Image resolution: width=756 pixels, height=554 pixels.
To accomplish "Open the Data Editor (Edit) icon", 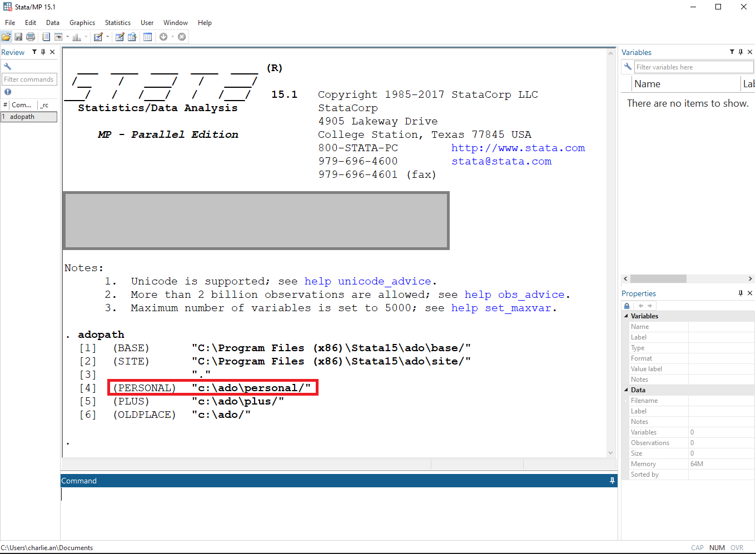I will pyautogui.click(x=120, y=37).
